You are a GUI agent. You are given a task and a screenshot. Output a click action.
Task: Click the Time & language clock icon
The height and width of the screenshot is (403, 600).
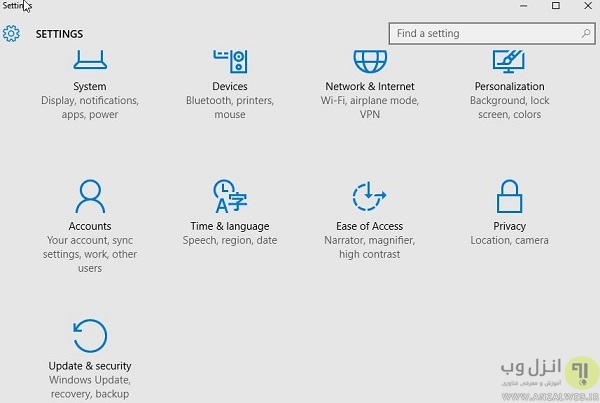pos(230,196)
